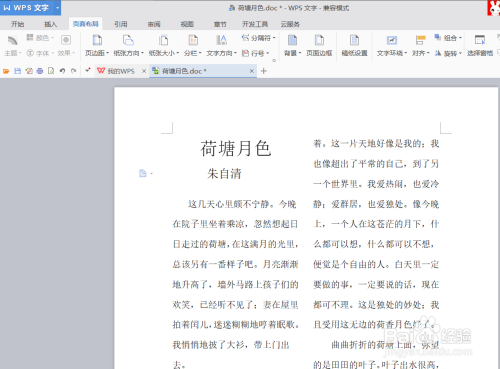The height and width of the screenshot is (369, 500).
Task: Open the Align (对齐) dropdown
Action: (421, 45)
